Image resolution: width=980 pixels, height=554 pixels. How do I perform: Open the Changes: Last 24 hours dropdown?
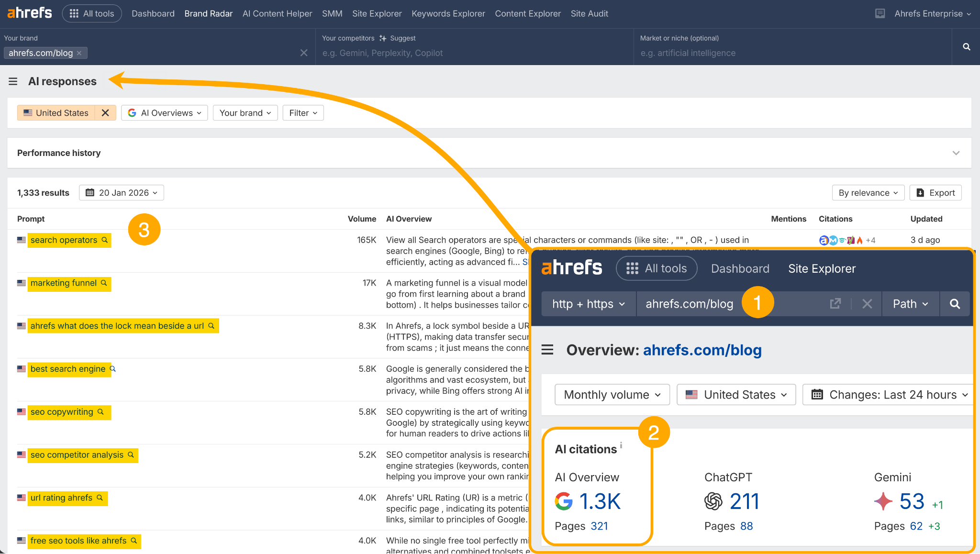point(887,394)
